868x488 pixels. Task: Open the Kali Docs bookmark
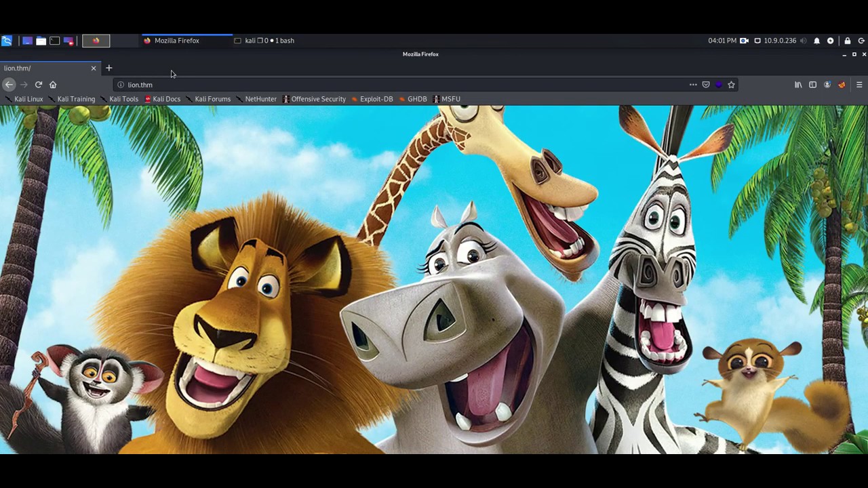162,99
